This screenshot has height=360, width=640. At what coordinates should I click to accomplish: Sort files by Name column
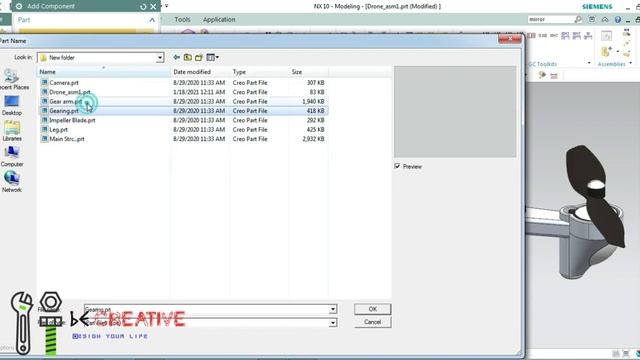(x=104, y=72)
